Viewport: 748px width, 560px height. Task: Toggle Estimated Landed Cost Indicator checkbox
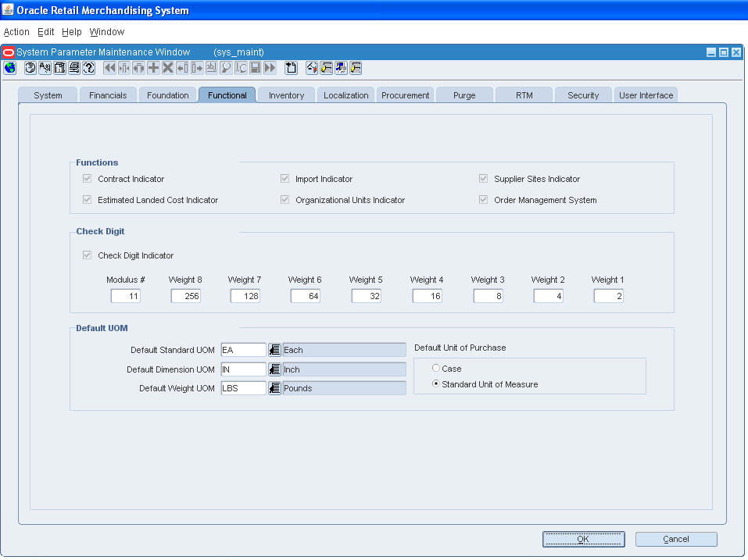pyautogui.click(x=87, y=200)
